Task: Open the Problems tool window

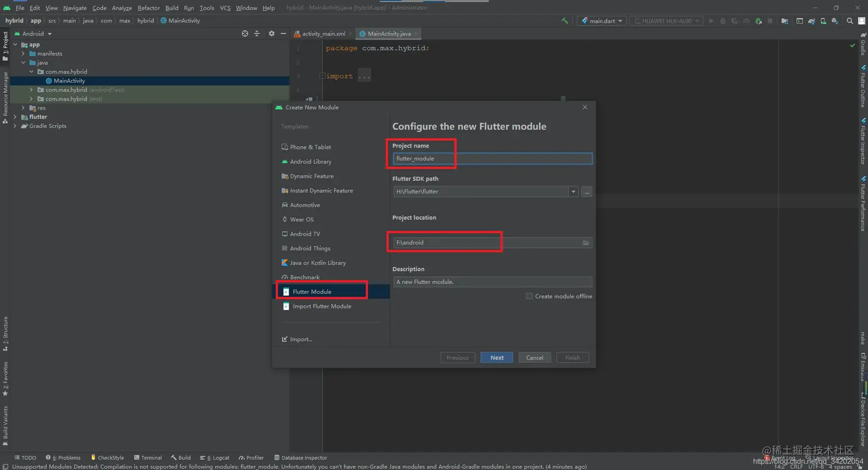Action: click(x=63, y=458)
